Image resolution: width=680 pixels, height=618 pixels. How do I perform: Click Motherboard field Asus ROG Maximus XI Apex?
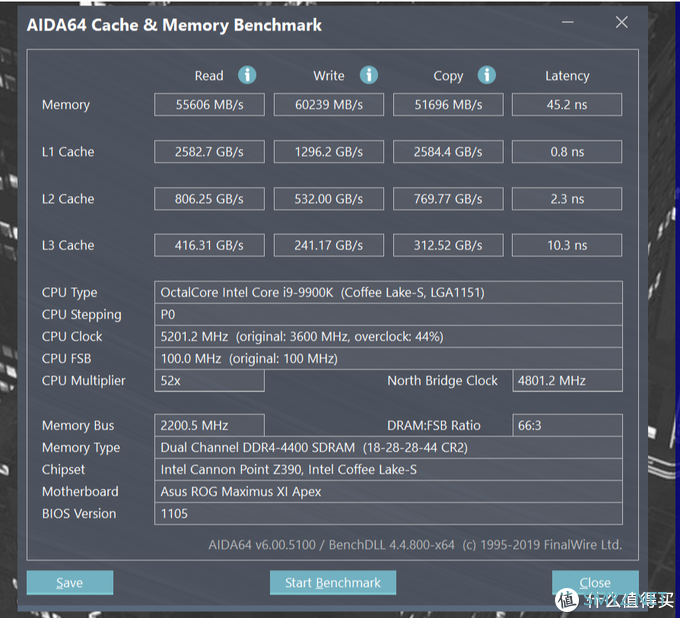click(388, 492)
